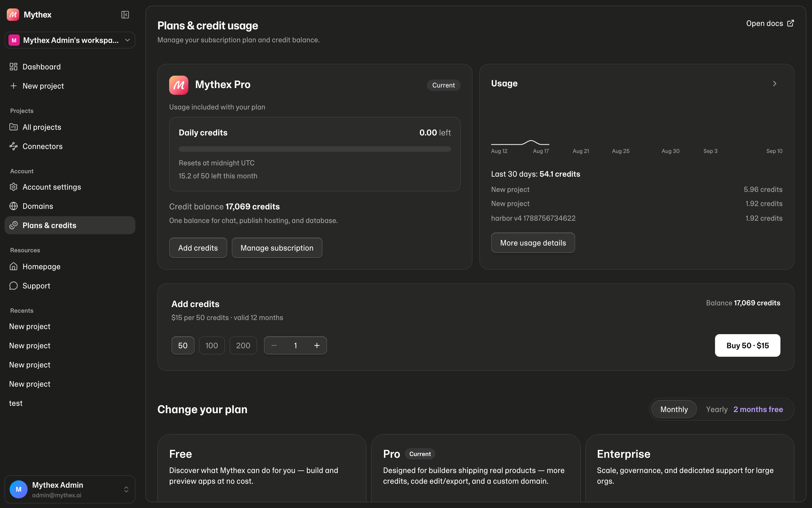
Task: Select the 200 credits amount option
Action: click(x=243, y=345)
